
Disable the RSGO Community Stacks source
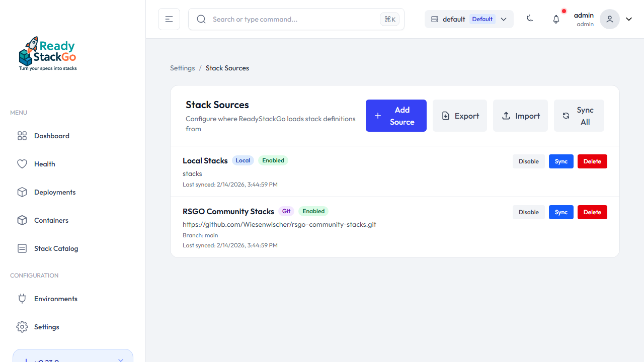528,212
